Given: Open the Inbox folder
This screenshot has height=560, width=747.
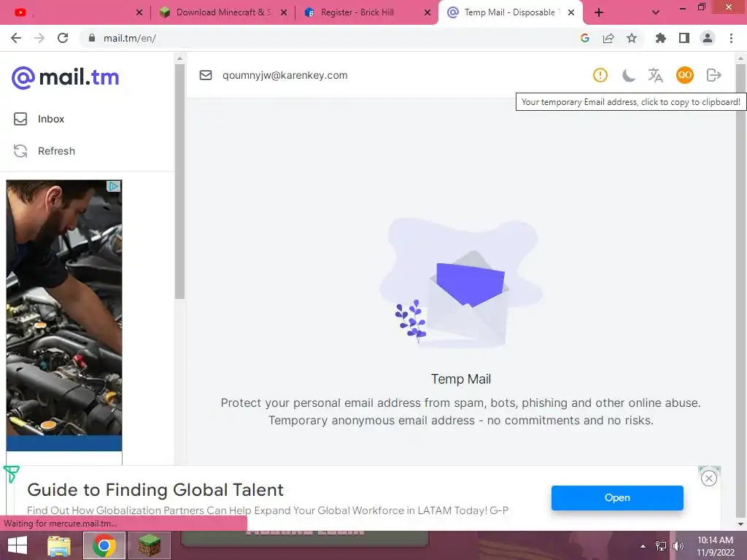Looking at the screenshot, I should 50,119.
